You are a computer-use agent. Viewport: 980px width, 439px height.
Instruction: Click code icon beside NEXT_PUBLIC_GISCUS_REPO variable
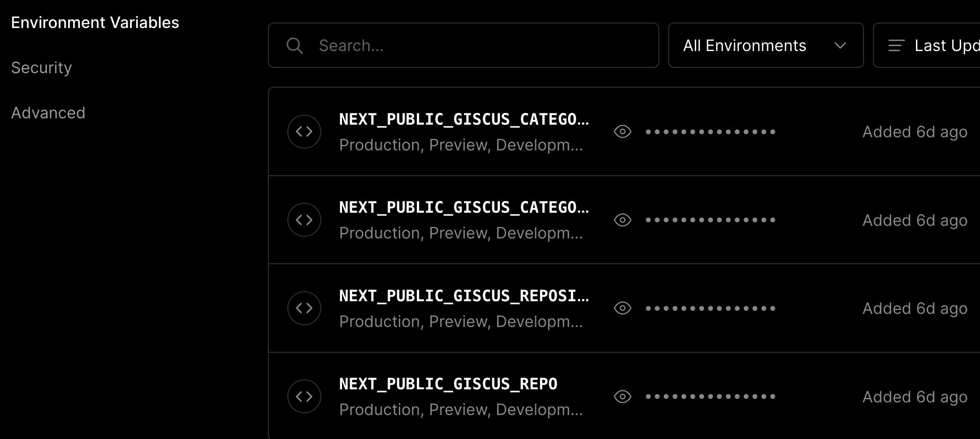[304, 396]
